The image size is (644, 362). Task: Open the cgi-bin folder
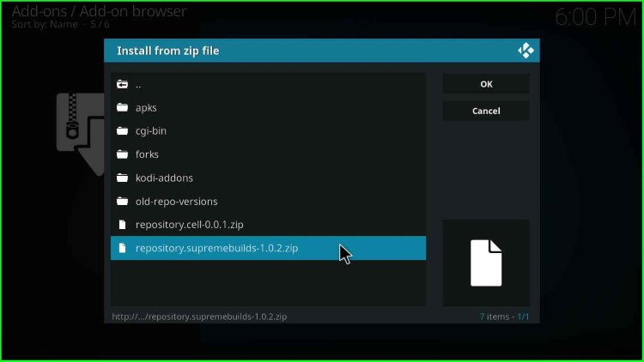point(268,131)
